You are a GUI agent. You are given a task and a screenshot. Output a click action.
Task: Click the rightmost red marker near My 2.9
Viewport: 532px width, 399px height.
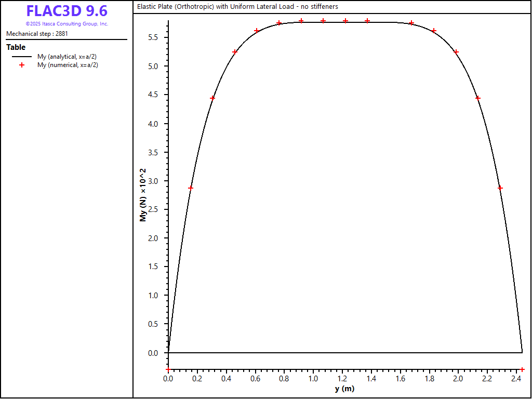500,188
